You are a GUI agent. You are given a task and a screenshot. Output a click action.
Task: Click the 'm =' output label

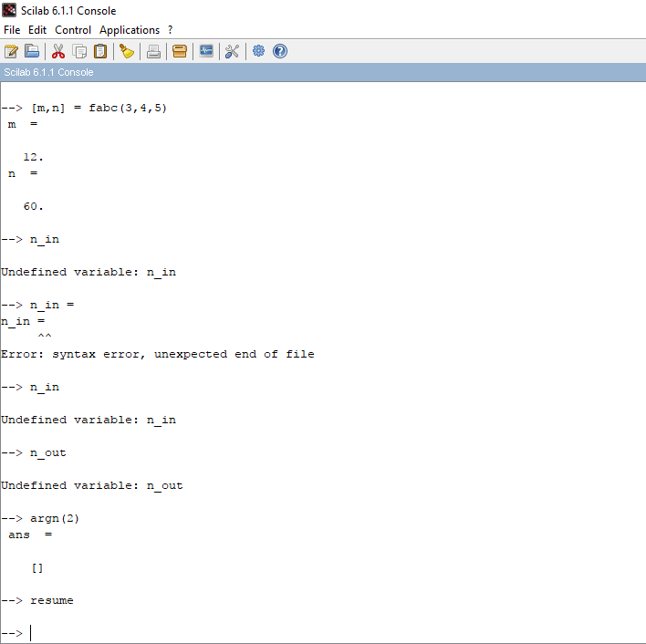23,124
